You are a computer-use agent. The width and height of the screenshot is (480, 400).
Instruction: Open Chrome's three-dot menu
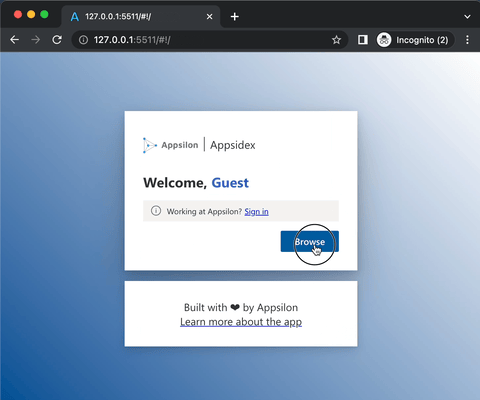pos(467,40)
